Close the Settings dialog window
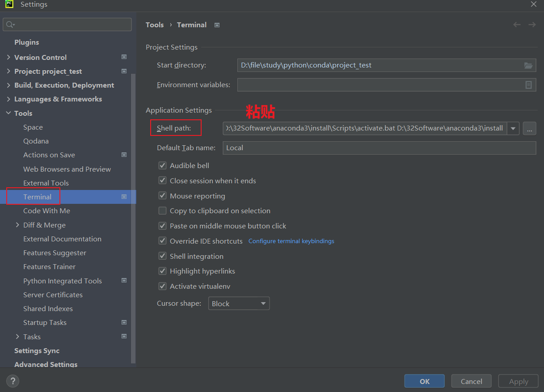544x392 pixels. click(533, 4)
